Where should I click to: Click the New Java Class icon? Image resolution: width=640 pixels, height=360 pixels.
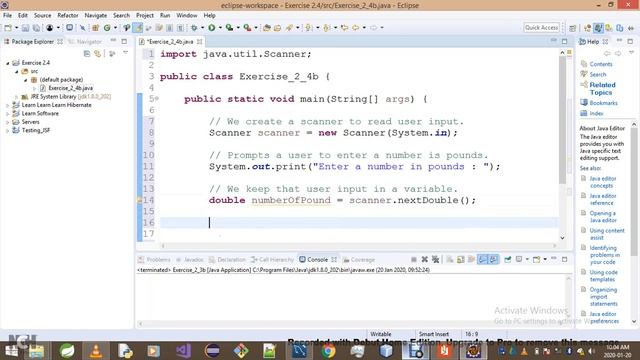(x=107, y=28)
